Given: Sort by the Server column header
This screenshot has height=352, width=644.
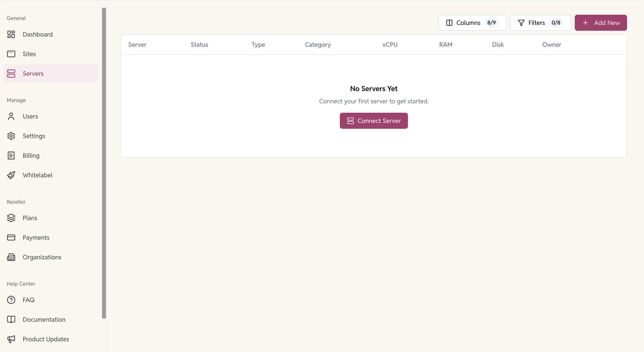Looking at the screenshot, I should pos(137,45).
